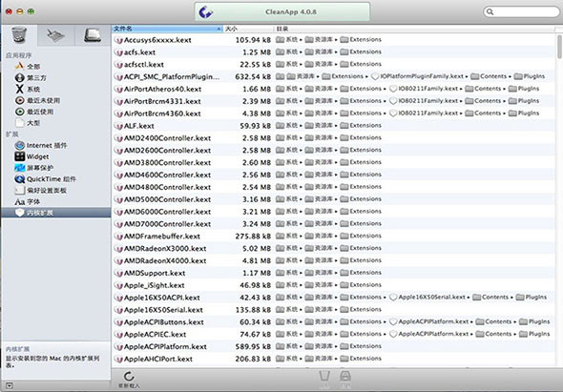The width and height of the screenshot is (563, 392).
Task: Select acfs.kext file
Action: point(139,52)
